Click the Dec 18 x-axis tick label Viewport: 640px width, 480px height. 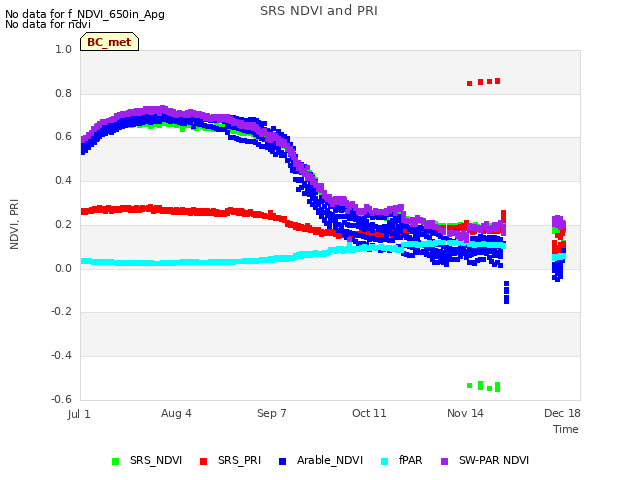pos(562,413)
